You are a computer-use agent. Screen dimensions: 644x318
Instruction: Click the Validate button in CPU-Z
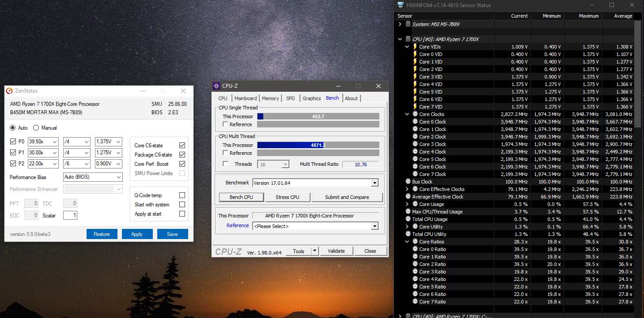point(336,251)
